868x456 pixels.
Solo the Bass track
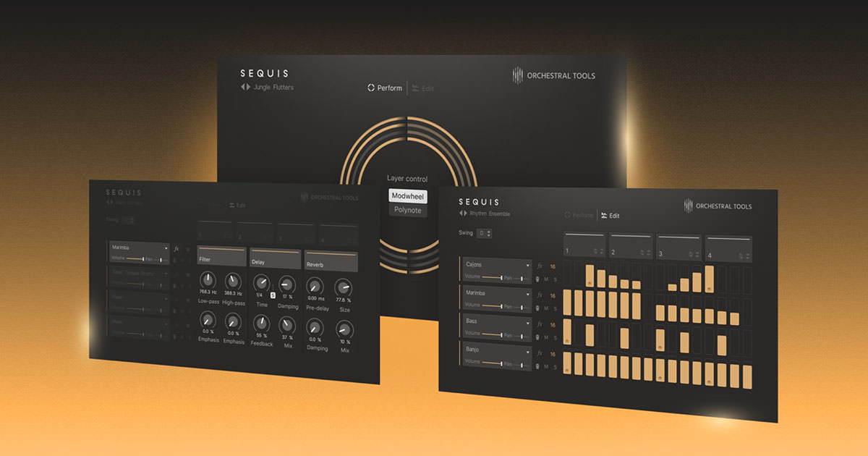555,337
